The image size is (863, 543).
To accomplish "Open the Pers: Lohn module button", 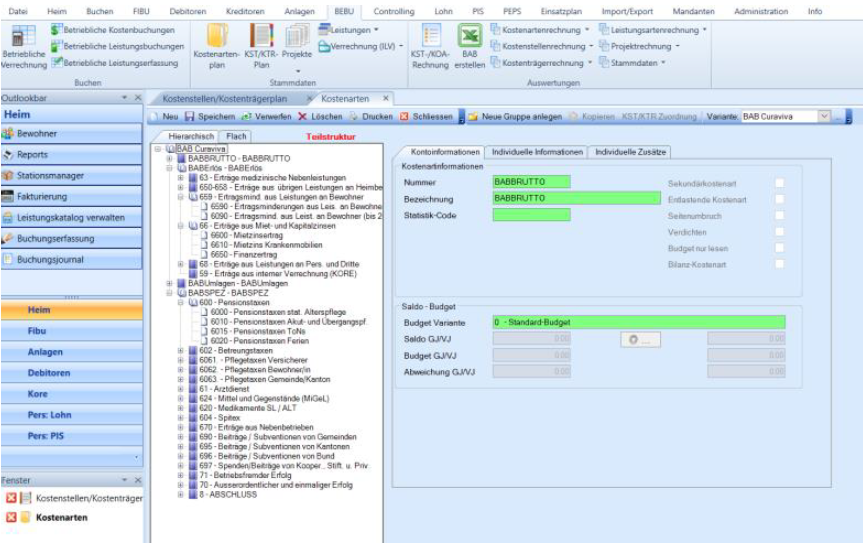I will 72,415.
